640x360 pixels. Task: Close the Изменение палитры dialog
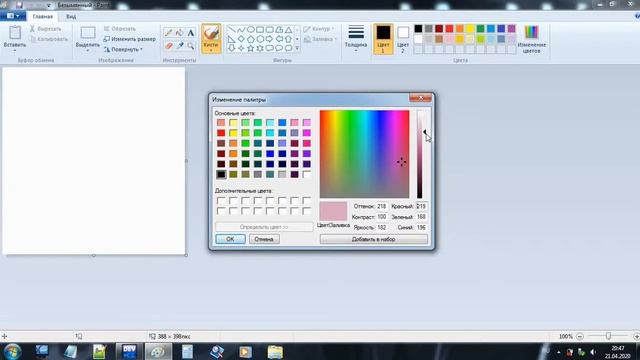tap(420, 98)
